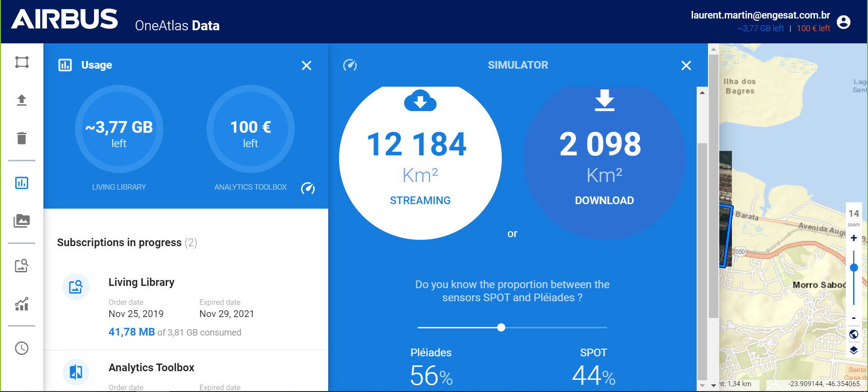
Task: Open the image gallery sidebar icon
Action: 22,221
